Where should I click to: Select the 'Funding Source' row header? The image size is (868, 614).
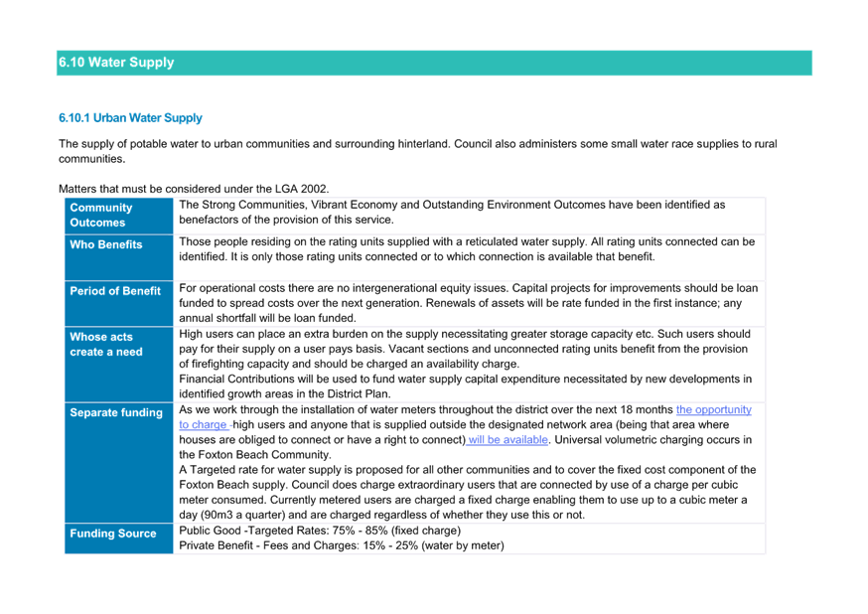tap(118, 538)
